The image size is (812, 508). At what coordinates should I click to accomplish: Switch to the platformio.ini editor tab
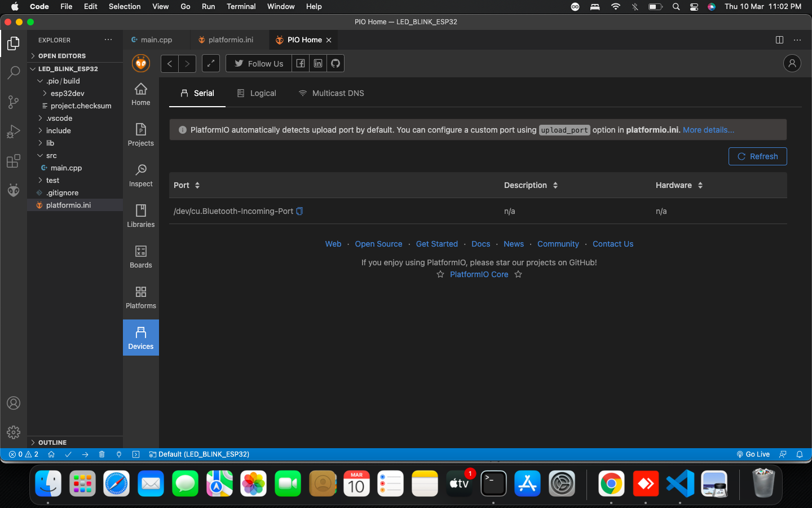coord(230,40)
